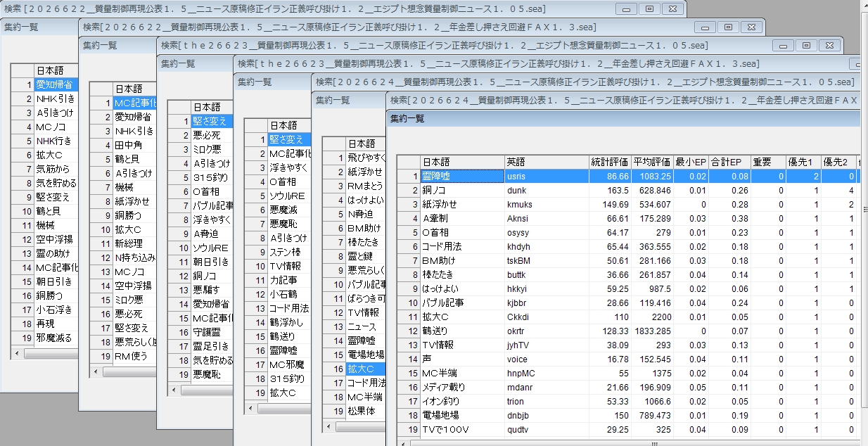868x446 pixels.
Task: Select the '気筋から' row
Action: pyautogui.click(x=56, y=170)
